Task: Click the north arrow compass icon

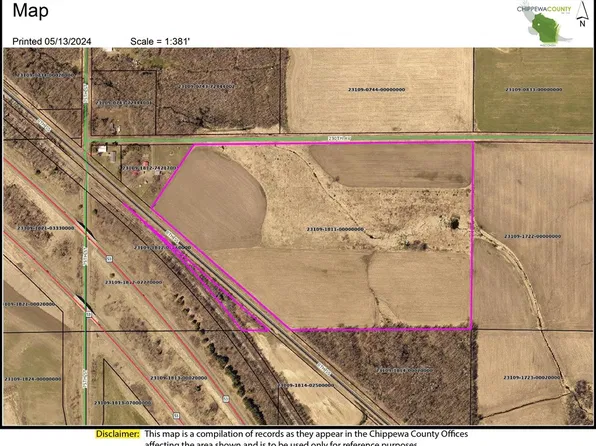Action: coord(582,14)
